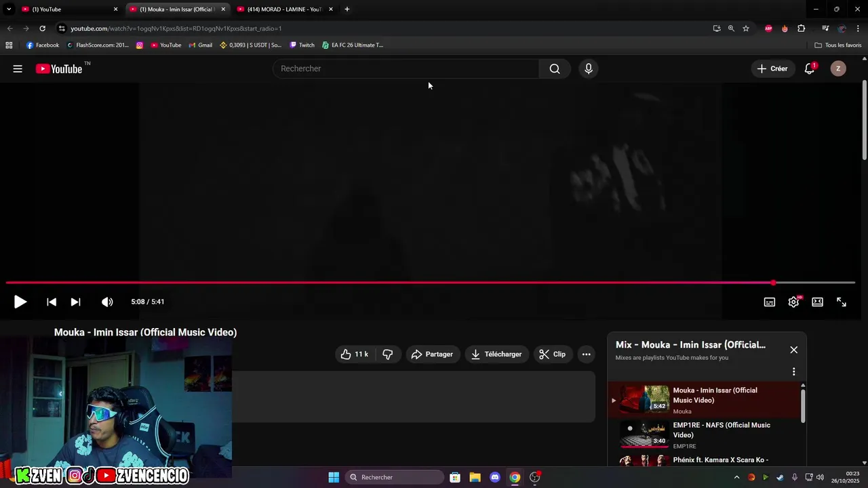Open the YouTube bookmark in bookmarks bar
The height and width of the screenshot is (488, 868).
coord(166,45)
